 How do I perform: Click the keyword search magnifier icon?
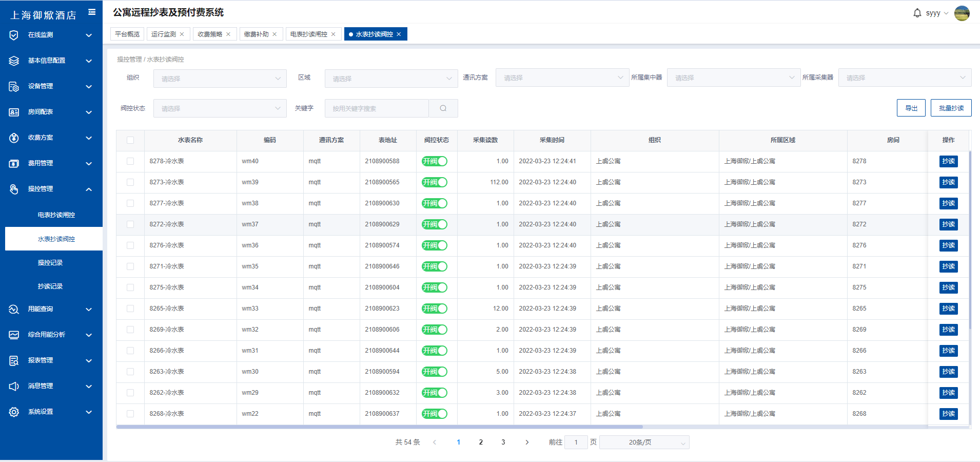click(443, 108)
